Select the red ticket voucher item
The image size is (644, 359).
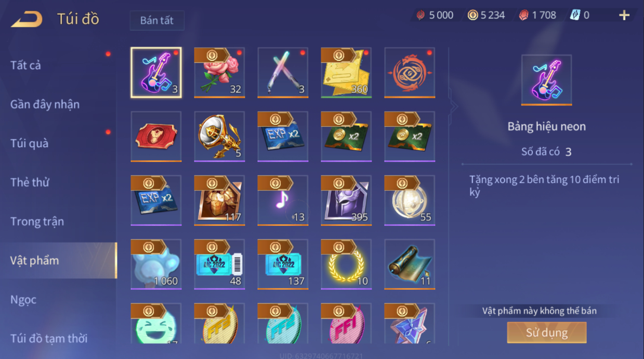156,136
